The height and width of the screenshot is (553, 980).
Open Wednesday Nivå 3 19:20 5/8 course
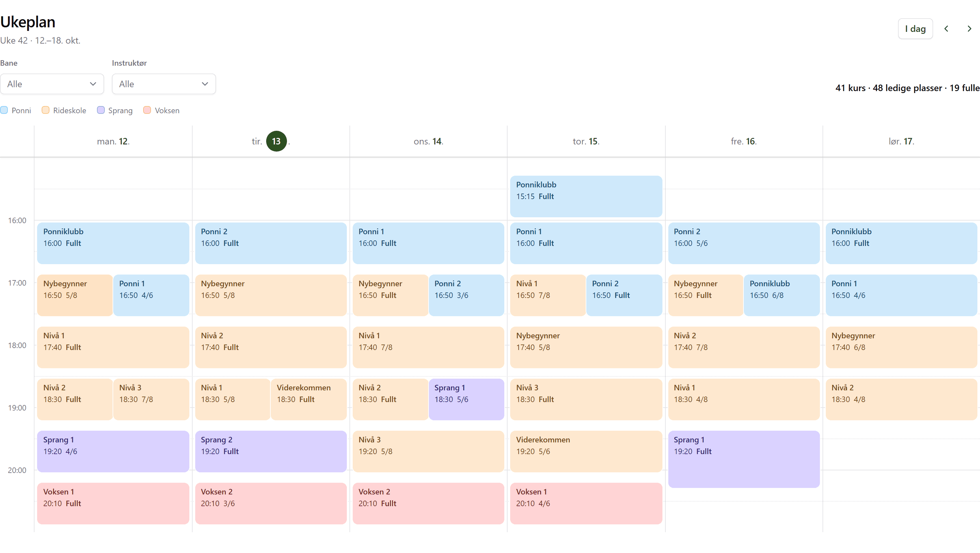pos(429,452)
